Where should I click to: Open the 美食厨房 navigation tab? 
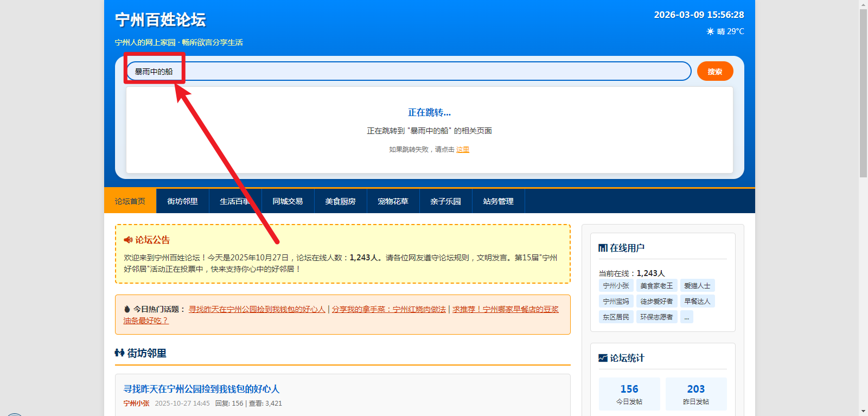341,201
